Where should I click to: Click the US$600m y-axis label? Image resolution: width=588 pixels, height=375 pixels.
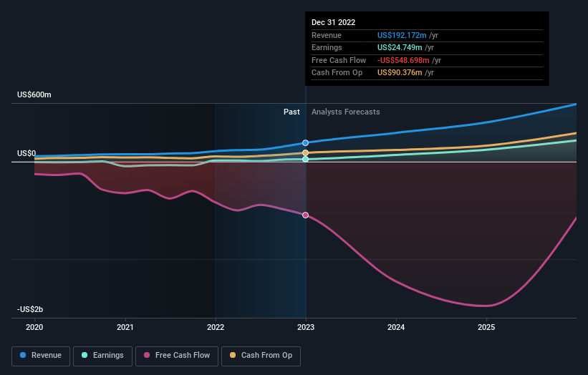pyautogui.click(x=34, y=94)
